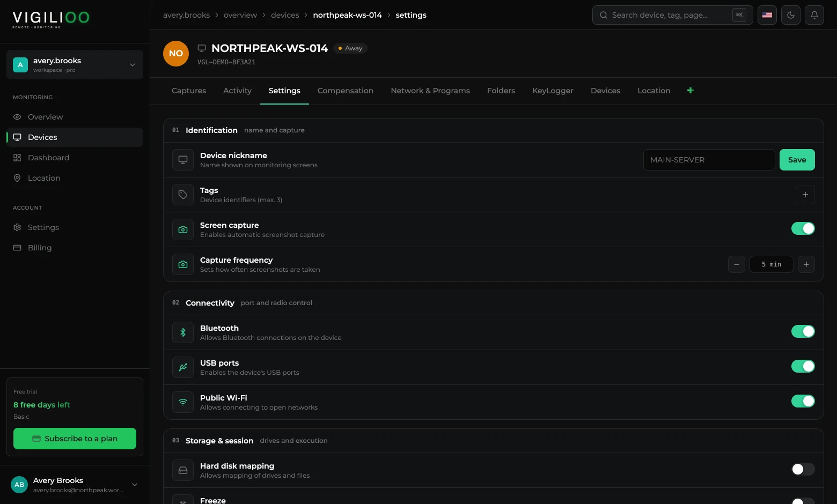The width and height of the screenshot is (837, 504).
Task: Click the Identification section heading
Action: tap(211, 130)
